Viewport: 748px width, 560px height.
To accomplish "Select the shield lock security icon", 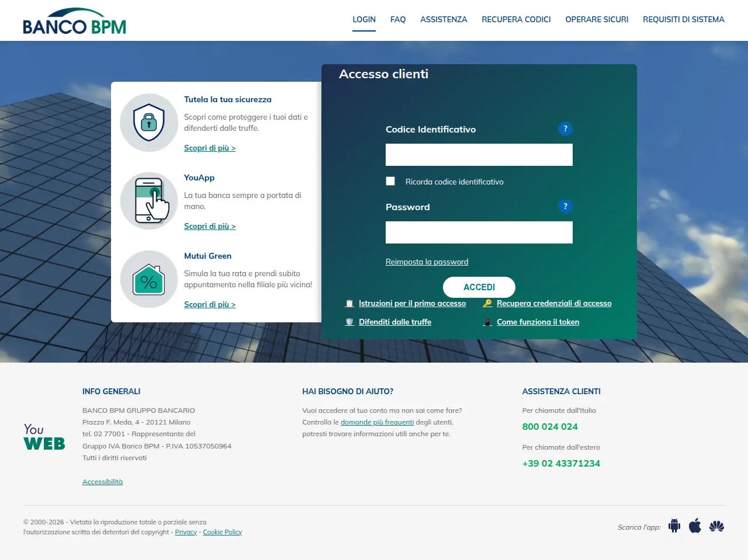I will (148, 122).
